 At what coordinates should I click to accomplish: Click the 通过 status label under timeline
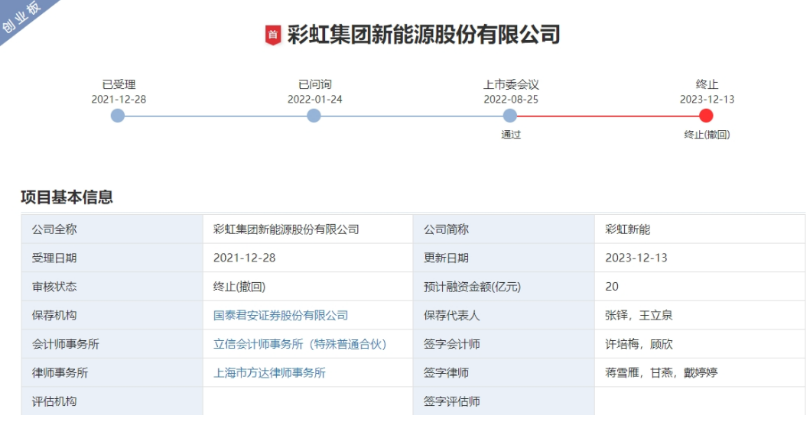coord(511,135)
